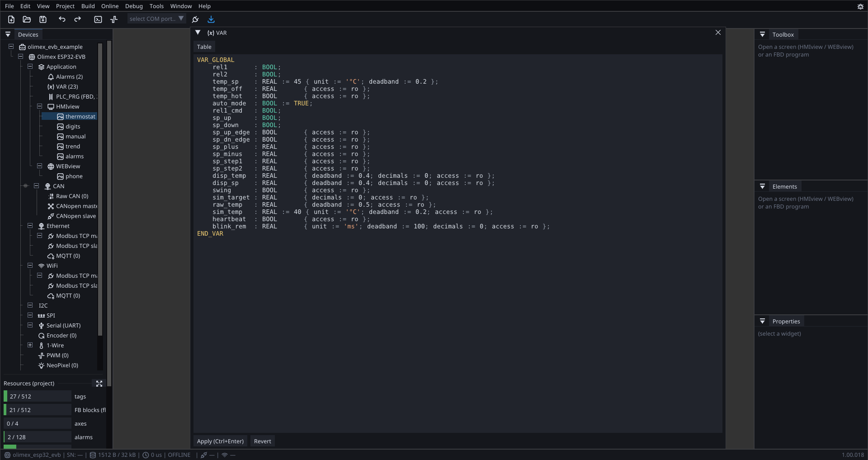
Task: Collapse olimex_evb_example project node
Action: (11, 47)
